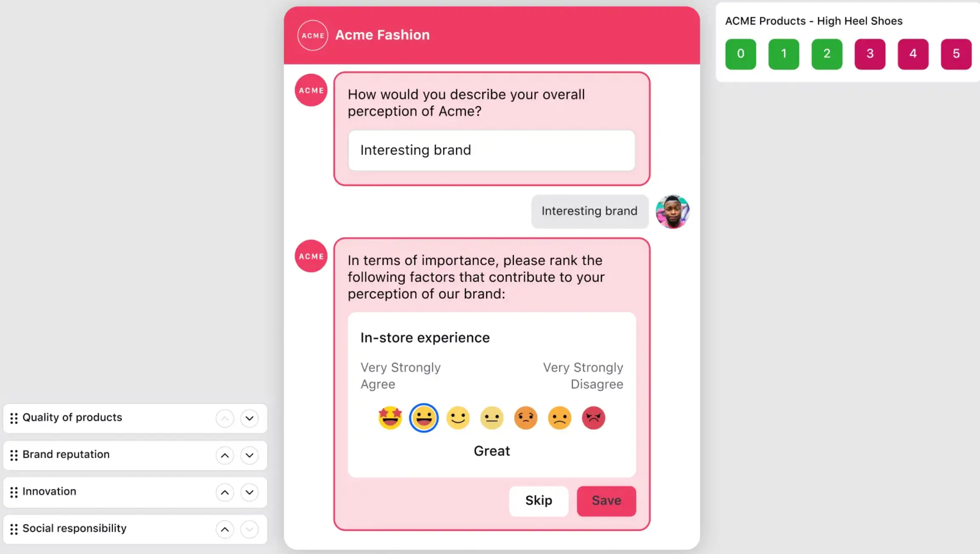Select the selected grinning 'Great' emoji
This screenshot has width=980, height=554.
pyautogui.click(x=424, y=418)
